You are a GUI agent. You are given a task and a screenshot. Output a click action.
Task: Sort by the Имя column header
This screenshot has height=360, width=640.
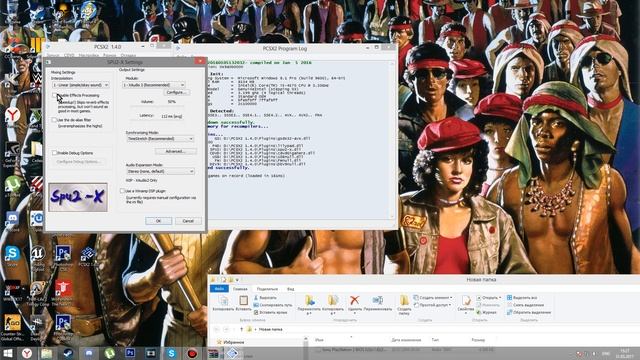click(319, 340)
